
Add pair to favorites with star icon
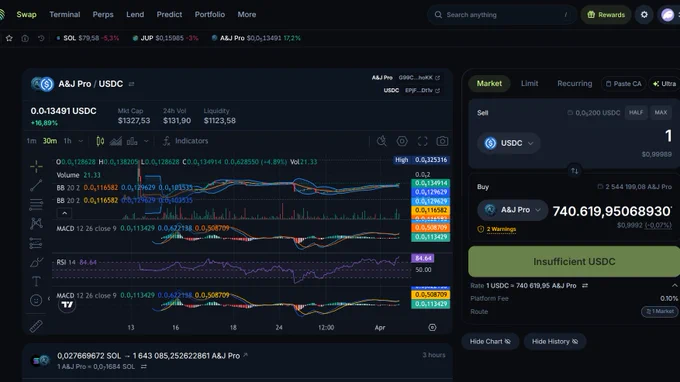tap(9, 38)
